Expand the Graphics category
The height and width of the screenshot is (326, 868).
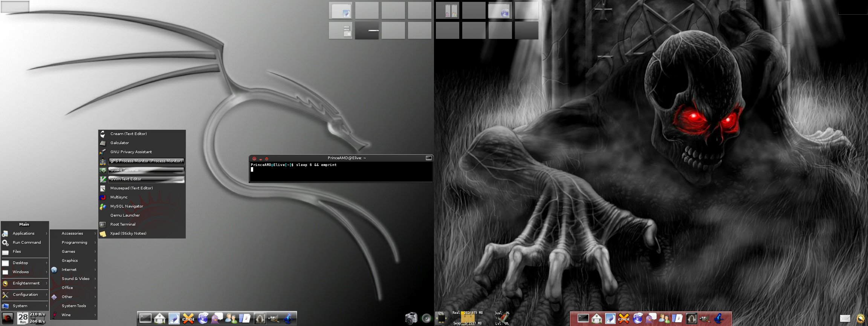tap(74, 261)
